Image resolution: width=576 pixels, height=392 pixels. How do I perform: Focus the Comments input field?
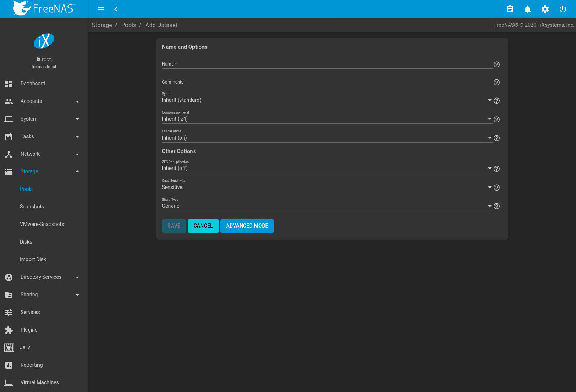326,82
